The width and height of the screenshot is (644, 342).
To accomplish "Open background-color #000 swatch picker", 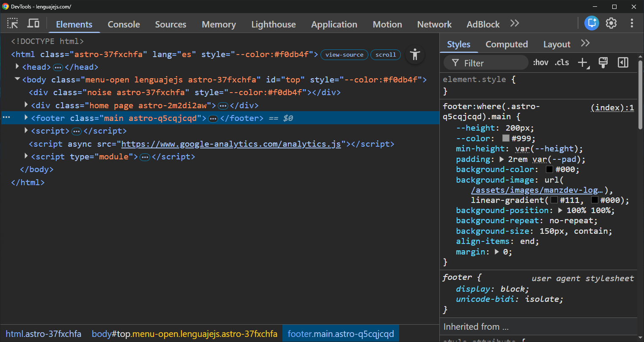I will tap(549, 170).
